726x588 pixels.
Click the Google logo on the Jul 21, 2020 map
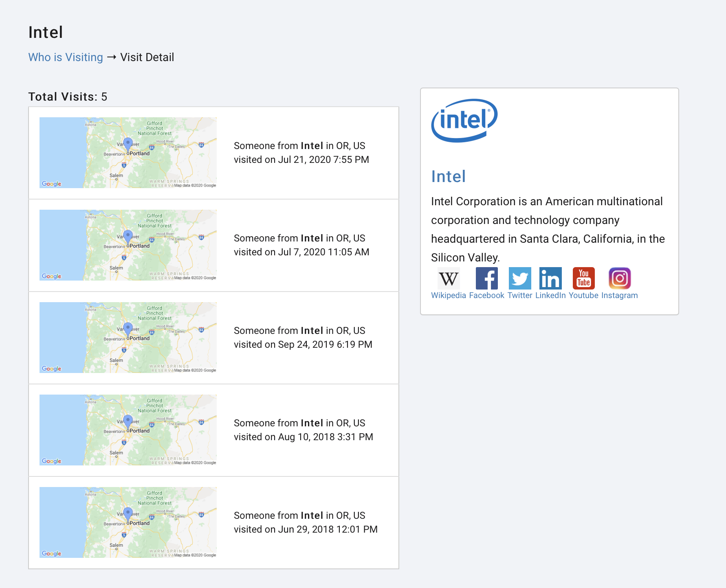point(51,184)
